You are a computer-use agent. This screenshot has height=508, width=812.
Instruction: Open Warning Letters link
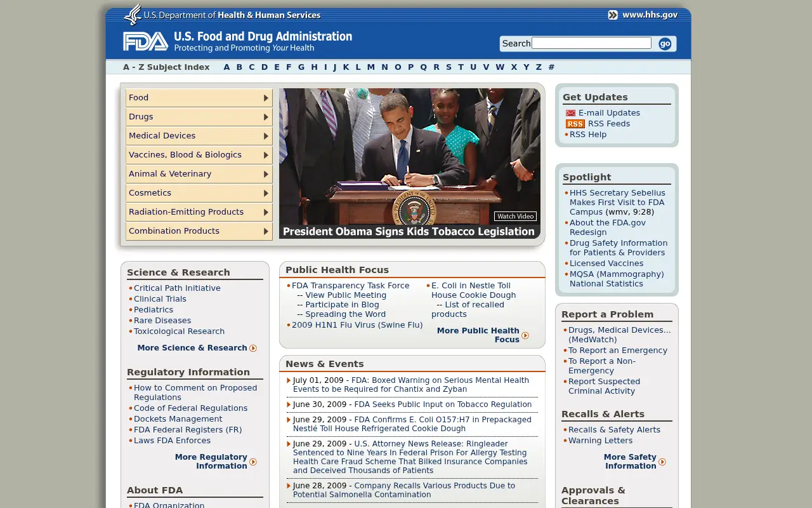click(600, 441)
